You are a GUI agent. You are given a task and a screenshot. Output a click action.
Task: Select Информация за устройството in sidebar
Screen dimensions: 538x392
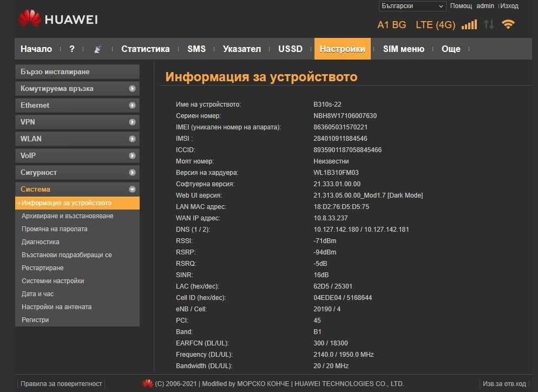(x=77, y=203)
